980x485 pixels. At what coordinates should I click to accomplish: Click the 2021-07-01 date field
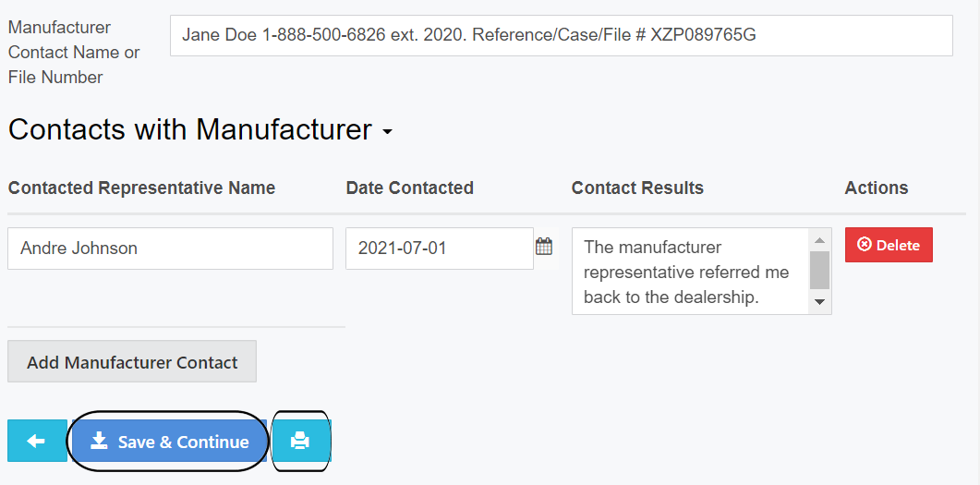pyautogui.click(x=439, y=249)
